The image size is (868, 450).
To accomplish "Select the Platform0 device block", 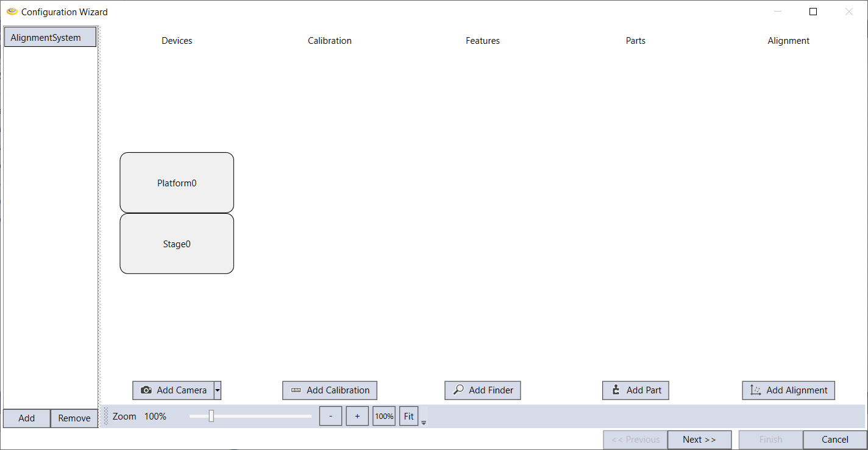I will [x=177, y=183].
